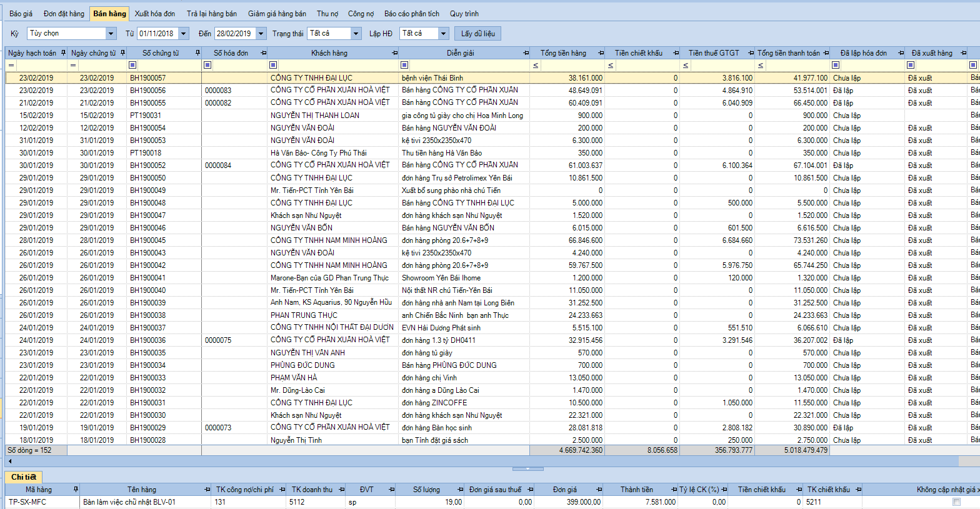Click the horizontal scrollbar left arrow
This screenshot has height=509, width=980.
click(10, 461)
